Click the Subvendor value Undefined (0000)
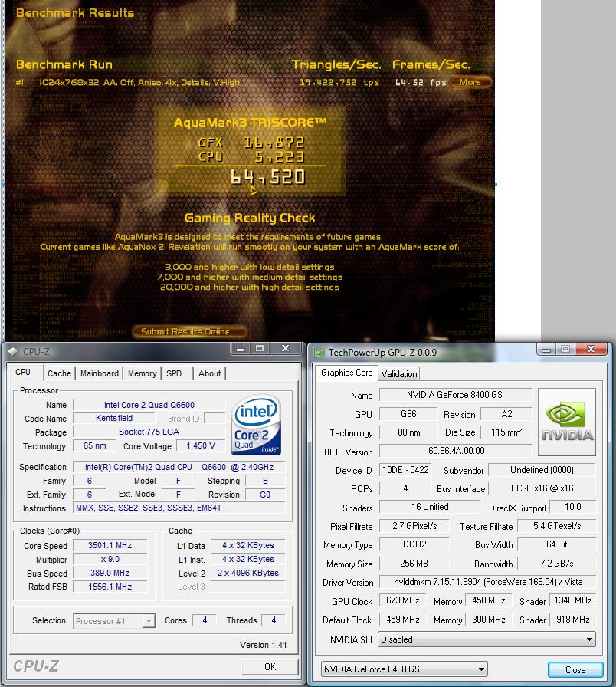Image resolution: width=616 pixels, height=687 pixels. point(542,470)
